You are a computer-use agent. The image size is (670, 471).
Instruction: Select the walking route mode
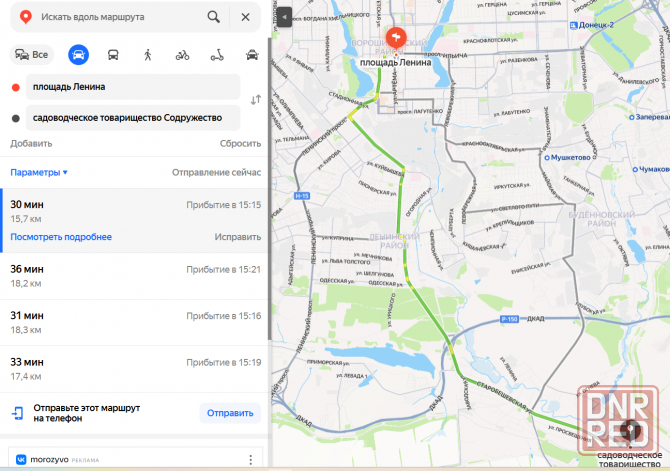tap(148, 55)
